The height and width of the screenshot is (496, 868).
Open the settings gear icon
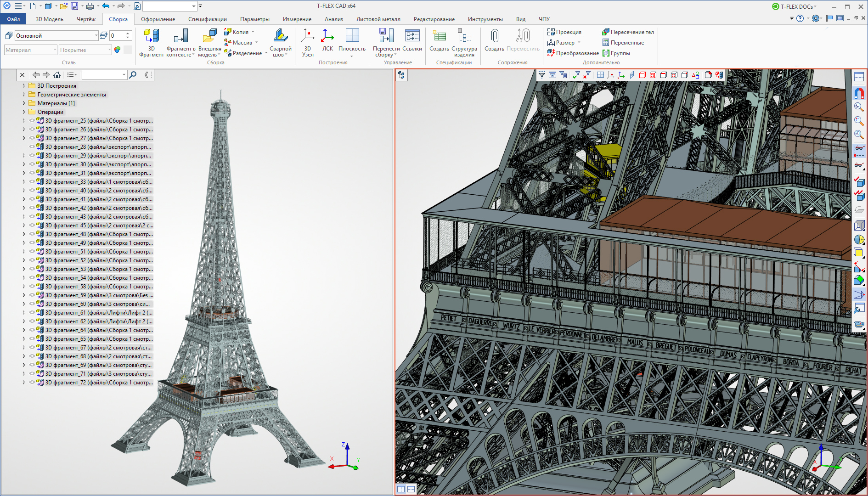[816, 18]
